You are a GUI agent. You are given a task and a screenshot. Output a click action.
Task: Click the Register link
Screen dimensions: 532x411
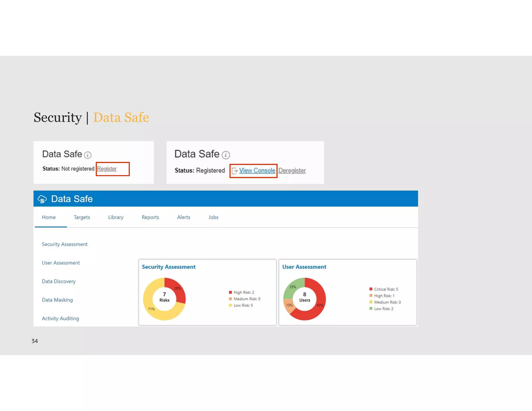click(x=107, y=169)
